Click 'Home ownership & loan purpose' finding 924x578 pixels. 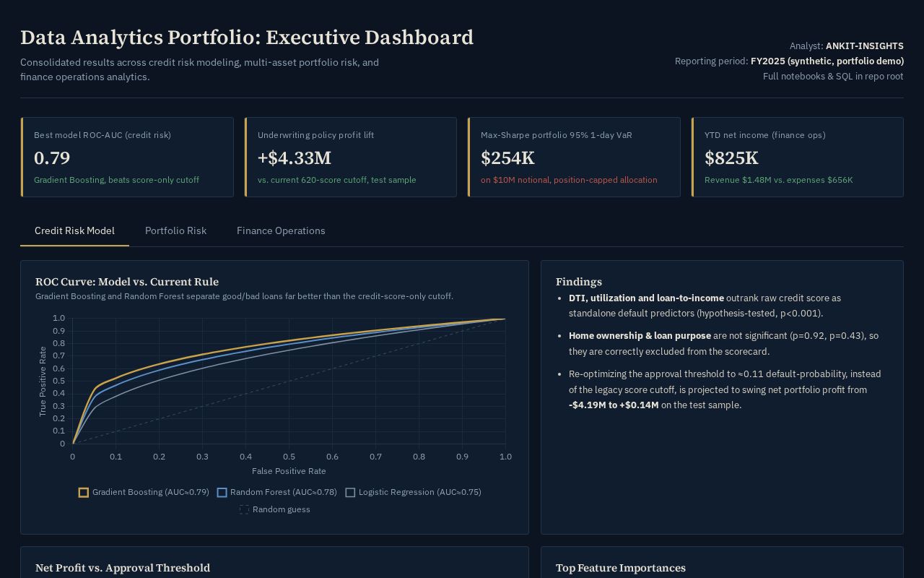point(640,336)
